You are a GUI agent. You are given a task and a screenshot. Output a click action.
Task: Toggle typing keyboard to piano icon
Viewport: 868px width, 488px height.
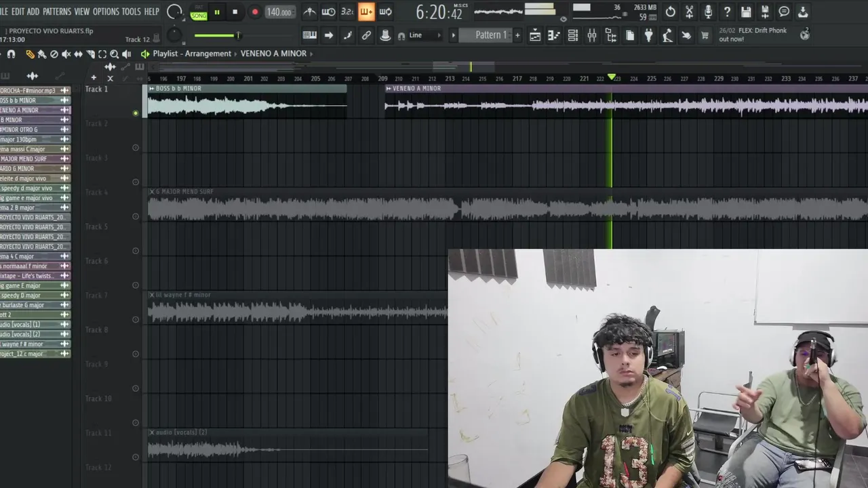309,35
